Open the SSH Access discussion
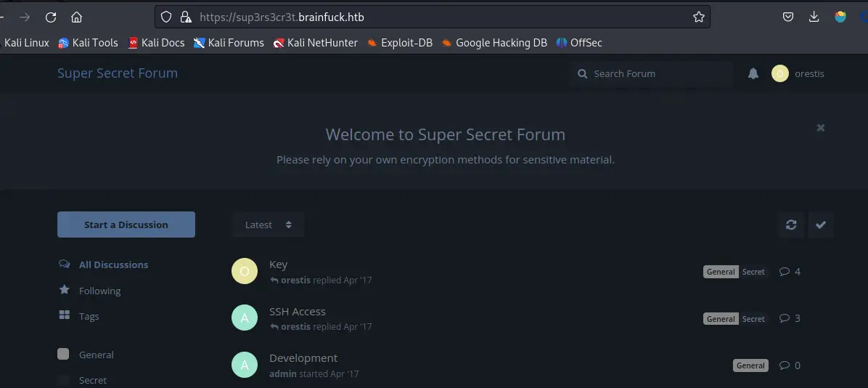The image size is (868, 388). coord(298,312)
